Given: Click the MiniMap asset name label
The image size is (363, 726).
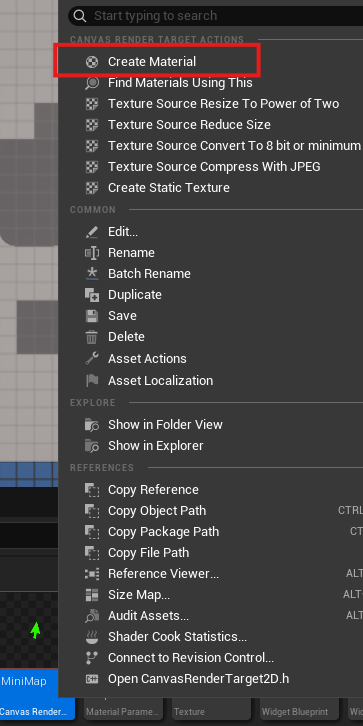Looking at the screenshot, I should coord(24,681).
